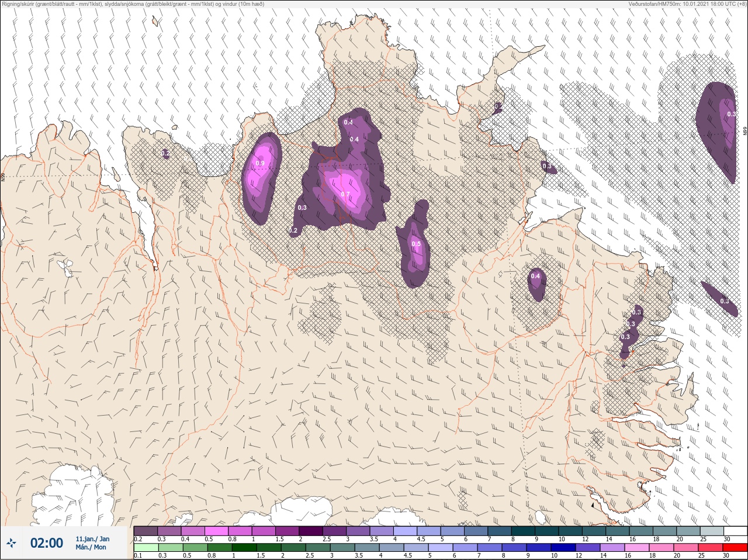The image size is (748, 560).
Task: Click the 0.1 legend label in the rain scale
Action: (138, 555)
